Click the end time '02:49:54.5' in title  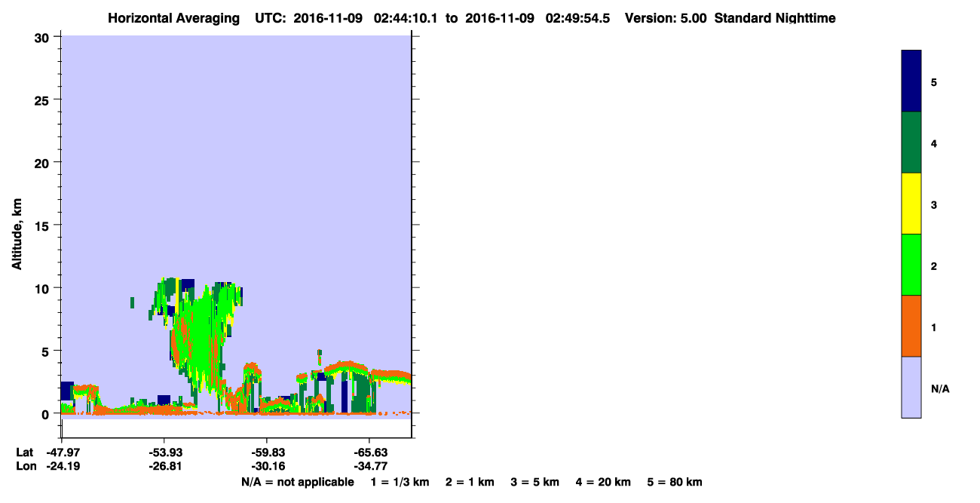(578, 18)
